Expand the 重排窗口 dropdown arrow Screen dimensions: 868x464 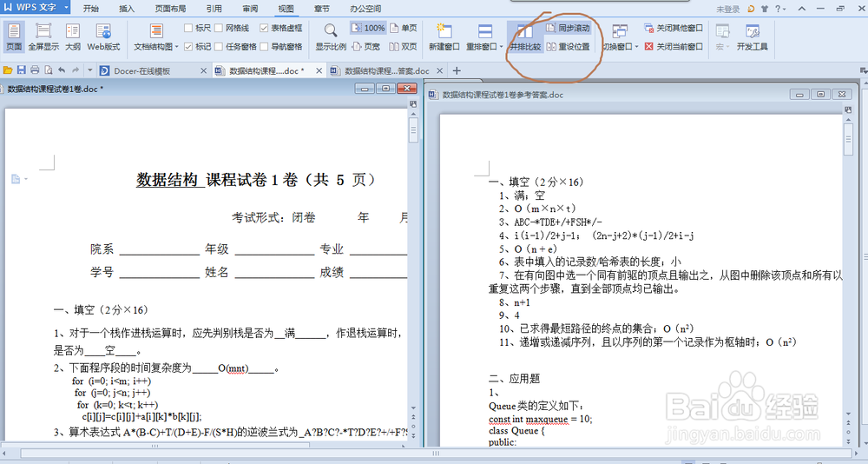pos(501,47)
